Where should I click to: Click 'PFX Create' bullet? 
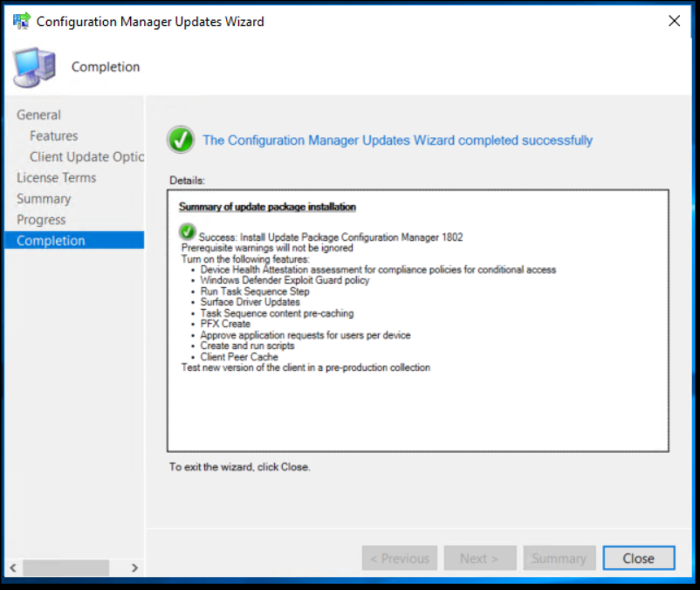click(225, 324)
